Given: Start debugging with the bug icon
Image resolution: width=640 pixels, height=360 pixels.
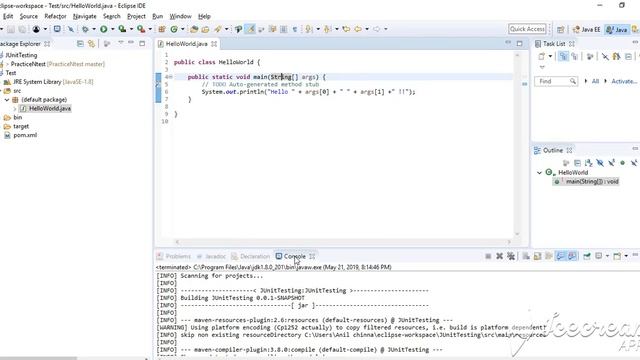Looking at the screenshot, I should 85,29.
